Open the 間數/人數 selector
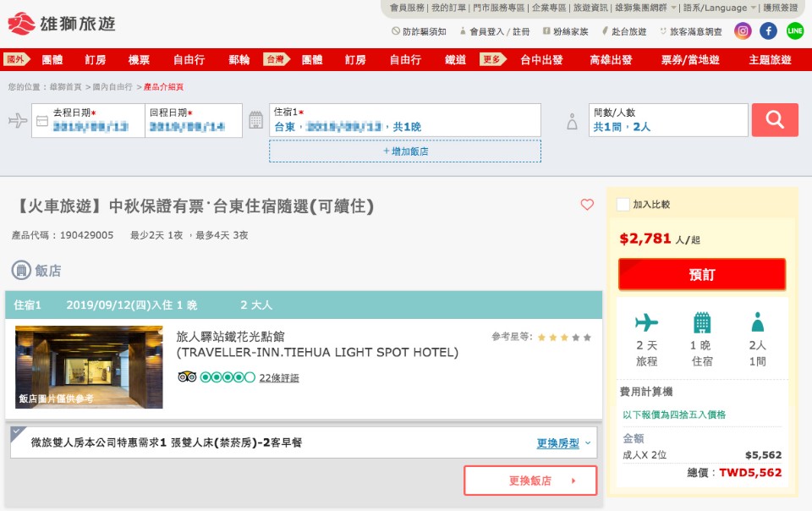 [x=668, y=120]
